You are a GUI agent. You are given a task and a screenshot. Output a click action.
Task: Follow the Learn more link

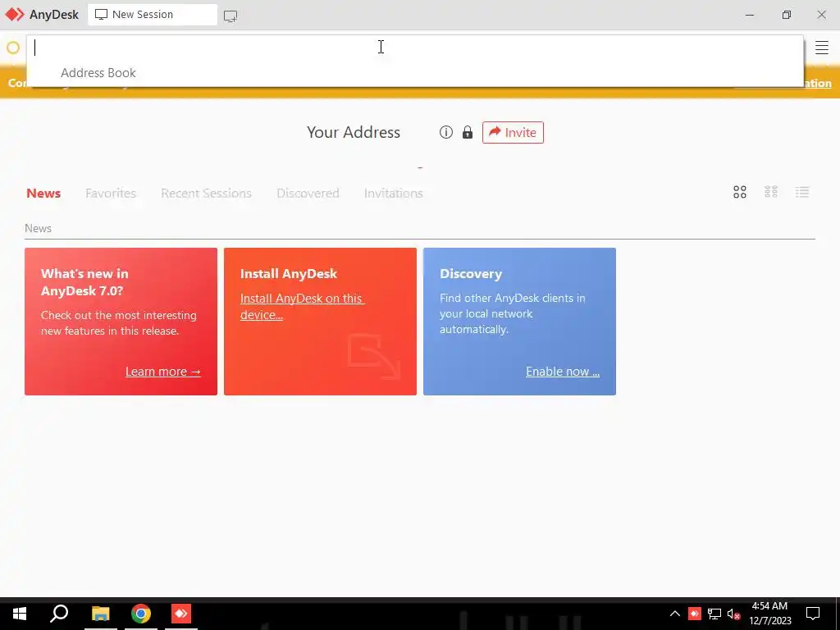163,372
